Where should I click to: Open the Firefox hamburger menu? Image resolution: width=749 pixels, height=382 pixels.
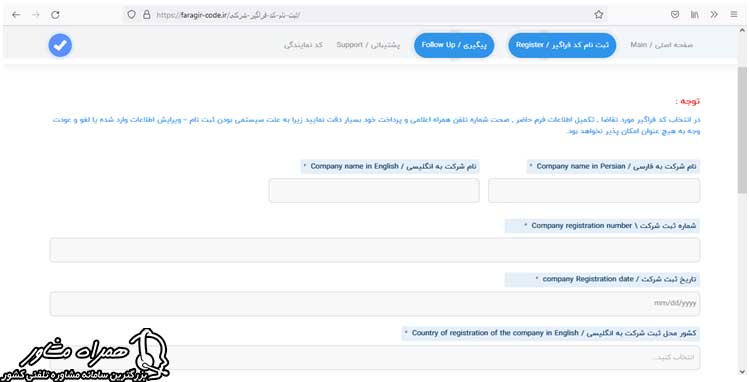click(x=734, y=15)
